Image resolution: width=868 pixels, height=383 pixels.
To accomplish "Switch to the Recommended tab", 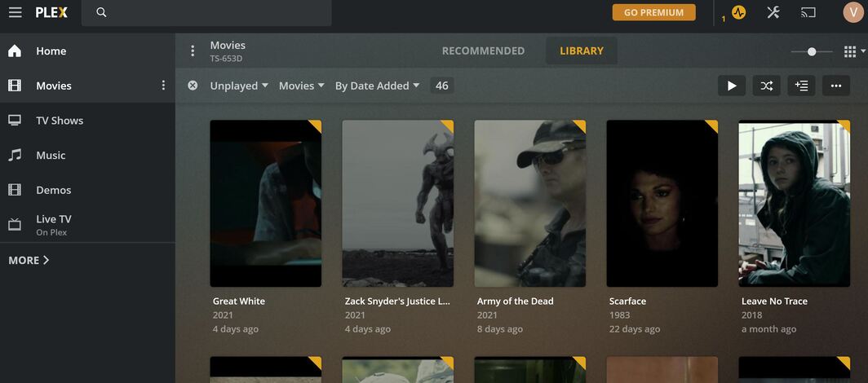I will 483,51.
